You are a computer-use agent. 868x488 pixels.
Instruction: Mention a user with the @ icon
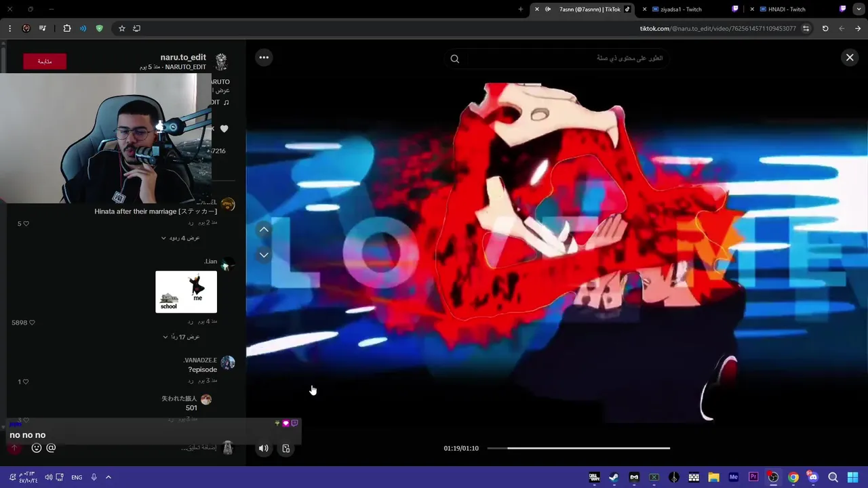tap(51, 448)
